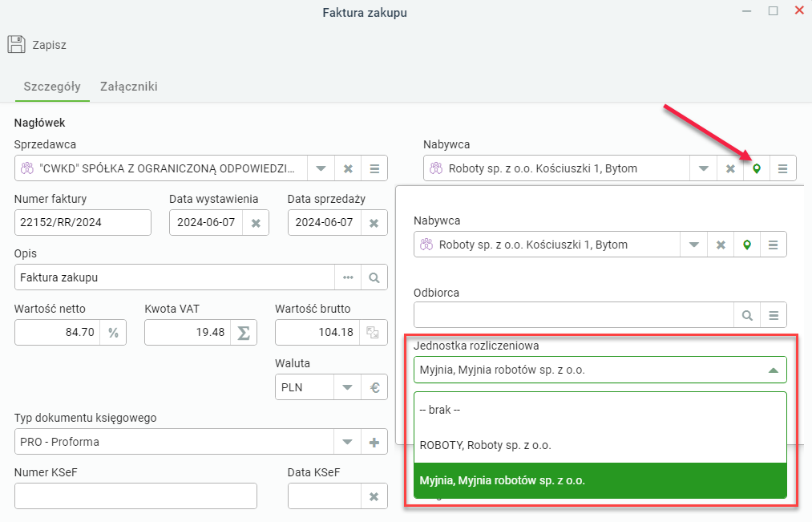Clear the Sprzedawca field with its X icon
Viewport: 812px width, 522px height.
pos(348,169)
